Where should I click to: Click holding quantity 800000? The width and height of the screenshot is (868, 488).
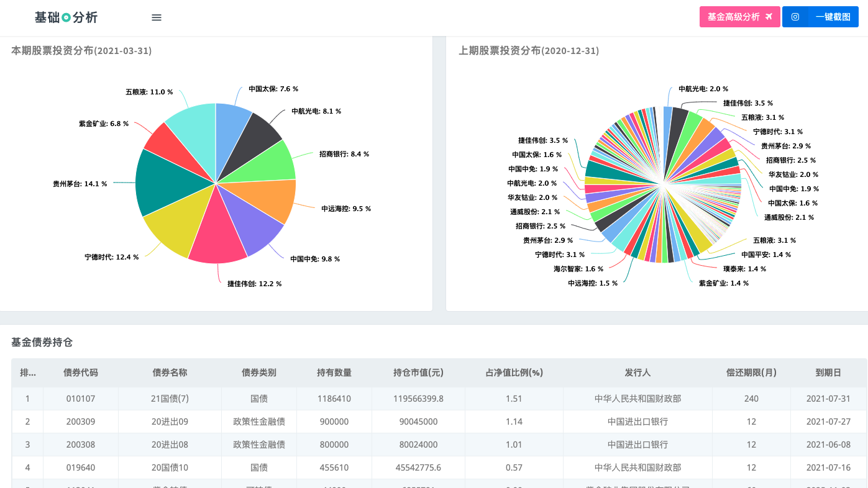[x=334, y=445]
